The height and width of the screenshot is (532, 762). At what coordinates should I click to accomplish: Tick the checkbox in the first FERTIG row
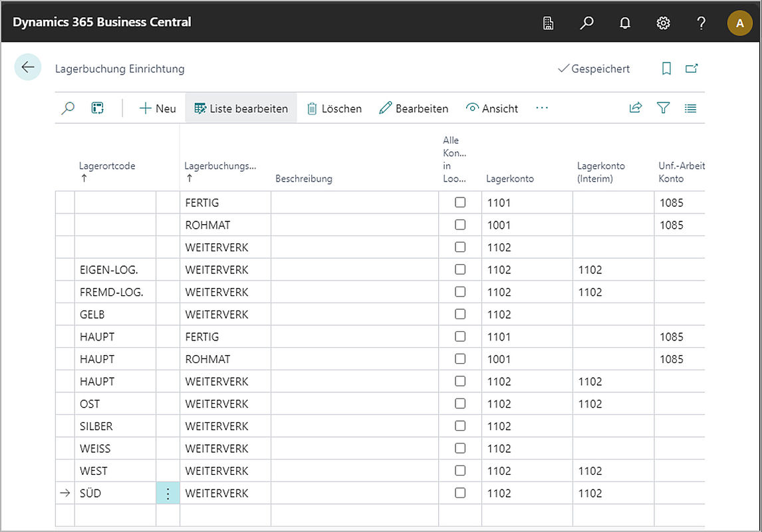(x=459, y=202)
